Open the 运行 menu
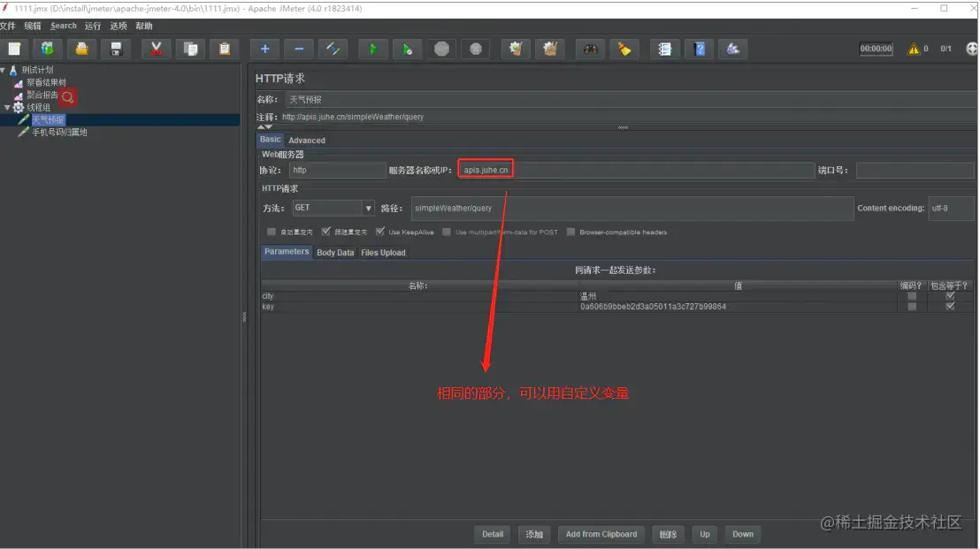Screen dimensions: 980x549 93,27
